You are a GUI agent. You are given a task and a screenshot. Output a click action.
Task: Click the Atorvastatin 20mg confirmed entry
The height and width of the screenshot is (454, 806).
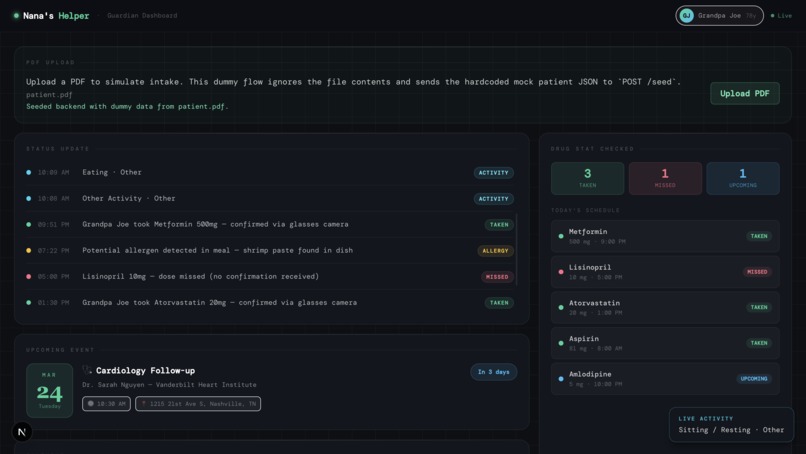coord(270,302)
